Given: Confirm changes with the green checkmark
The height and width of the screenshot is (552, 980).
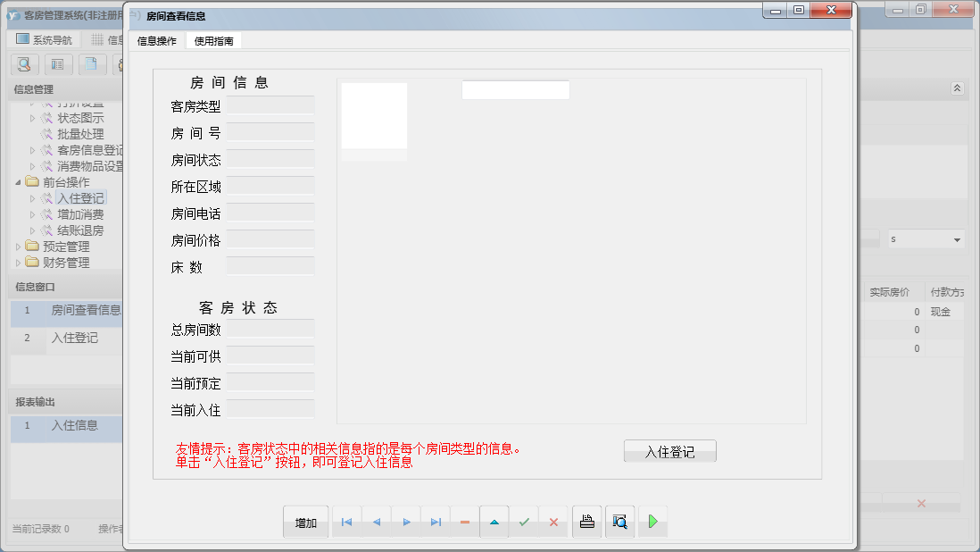Looking at the screenshot, I should (524, 522).
